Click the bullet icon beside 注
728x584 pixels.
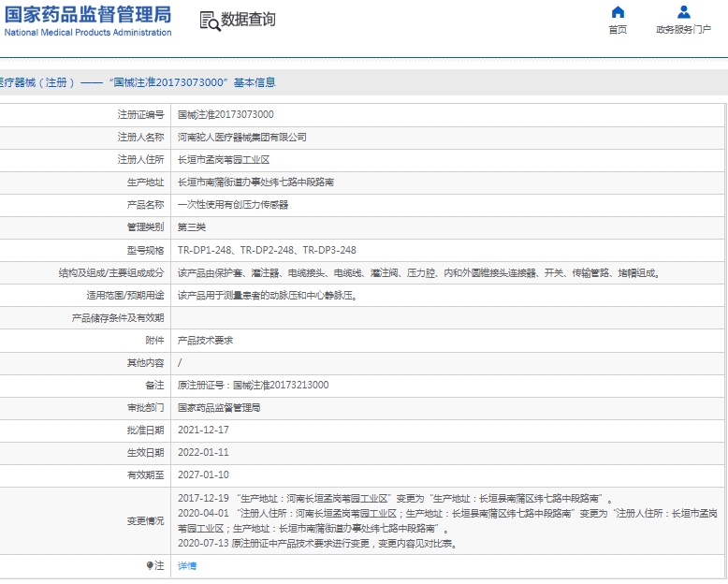pyautogui.click(x=150, y=565)
